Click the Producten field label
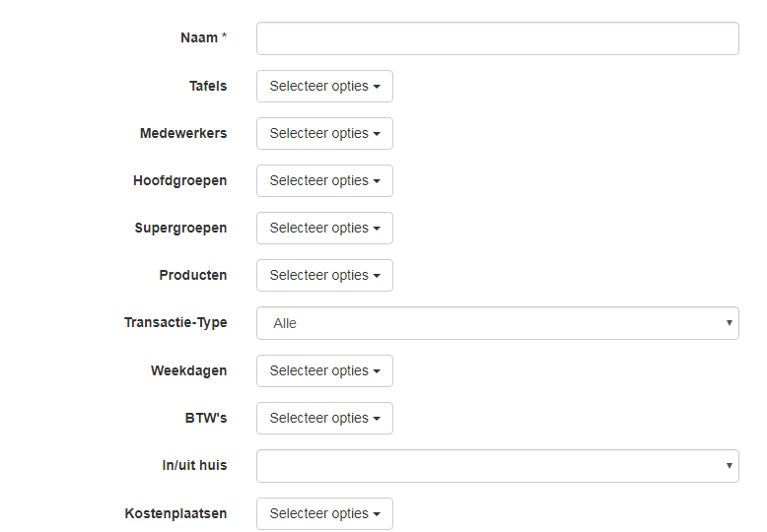This screenshot has width=767, height=532. click(x=192, y=275)
